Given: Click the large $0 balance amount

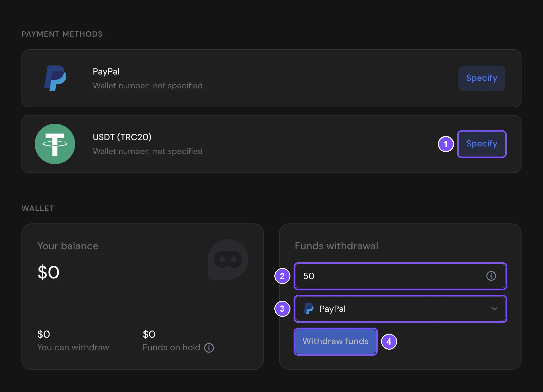Looking at the screenshot, I should (48, 272).
